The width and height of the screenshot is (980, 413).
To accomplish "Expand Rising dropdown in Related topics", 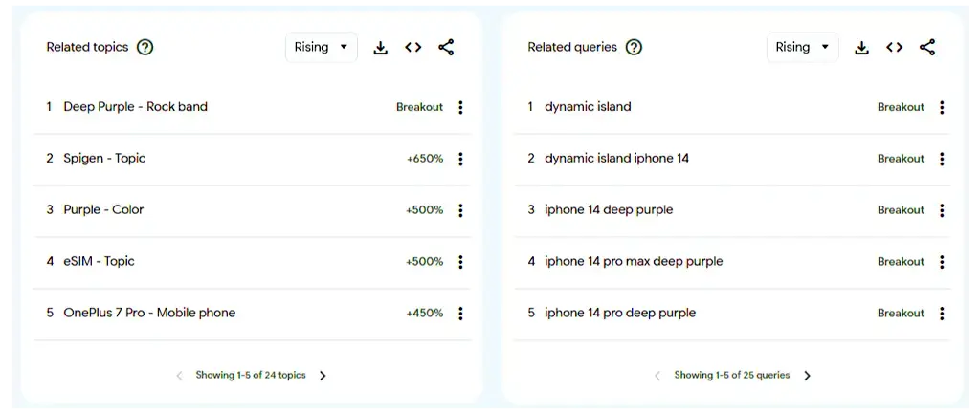I will pos(322,48).
